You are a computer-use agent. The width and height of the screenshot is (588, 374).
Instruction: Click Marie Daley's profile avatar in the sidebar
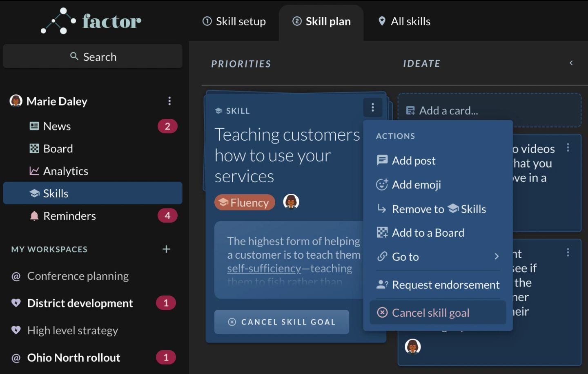tap(16, 101)
